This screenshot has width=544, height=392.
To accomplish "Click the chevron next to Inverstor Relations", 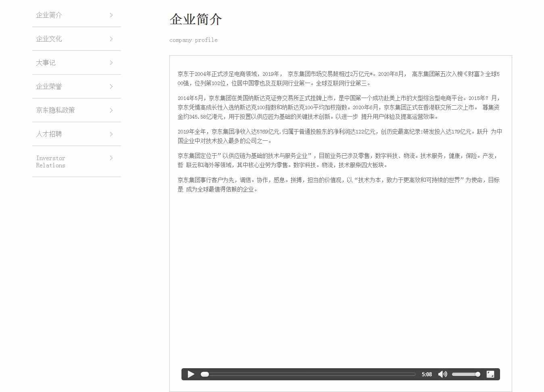I will pyautogui.click(x=111, y=158).
